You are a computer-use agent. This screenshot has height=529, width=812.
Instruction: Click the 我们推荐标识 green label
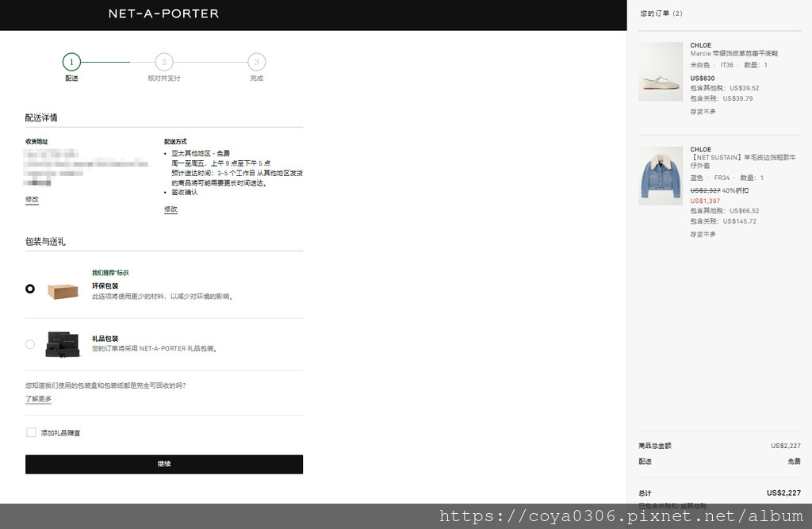pos(110,273)
